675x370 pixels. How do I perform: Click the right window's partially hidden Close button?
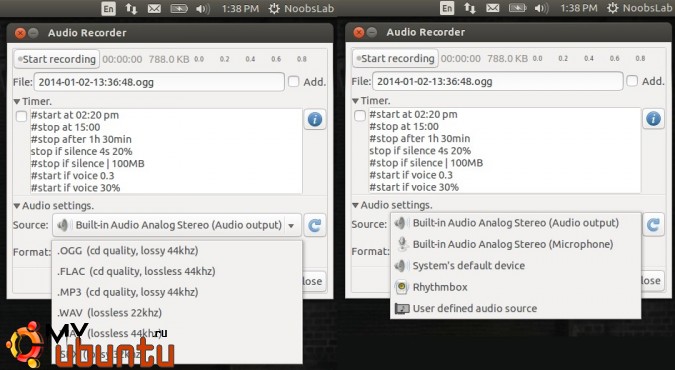pyautogui.click(x=652, y=281)
